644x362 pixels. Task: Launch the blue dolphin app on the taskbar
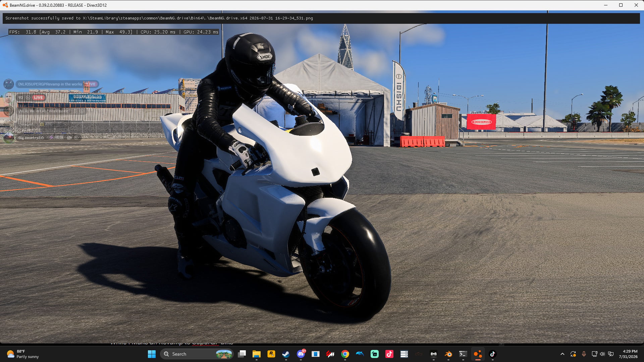[360, 354]
